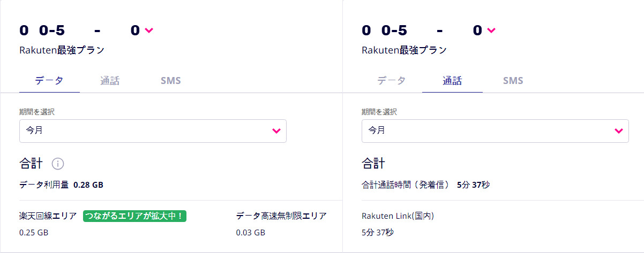Switch to 通話 tab in the data panel

(109, 81)
